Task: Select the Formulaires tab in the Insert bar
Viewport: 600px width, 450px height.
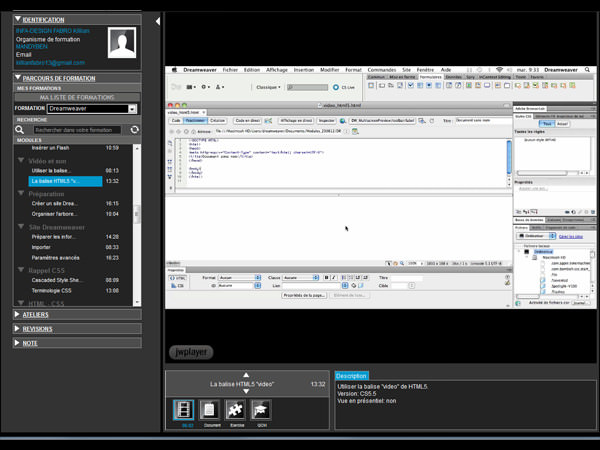Action: click(x=430, y=77)
